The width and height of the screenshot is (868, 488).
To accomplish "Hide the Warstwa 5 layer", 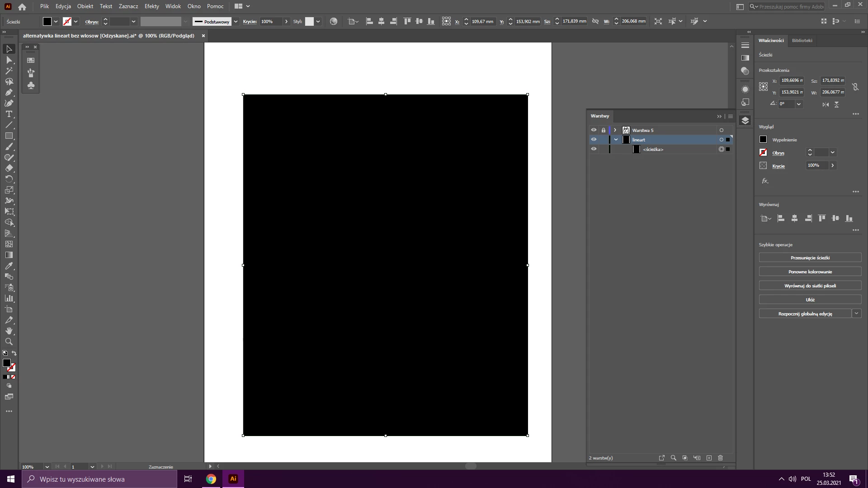I will [x=594, y=130].
